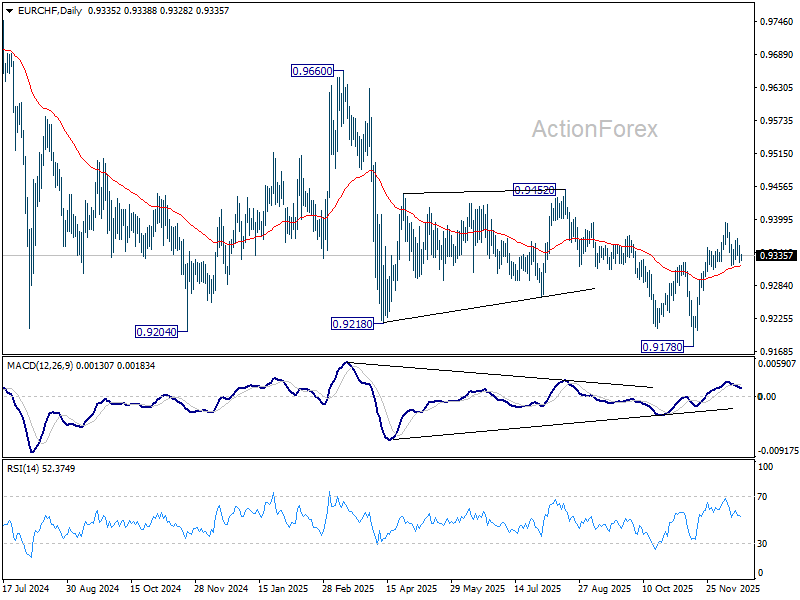Click the 15 Jan 2025 date label
Screen dimensions: 800x600
click(x=283, y=589)
